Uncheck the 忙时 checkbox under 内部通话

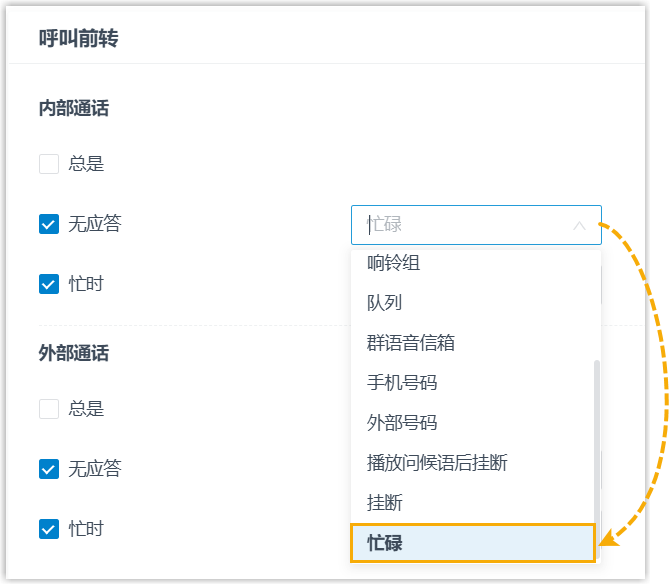49,284
